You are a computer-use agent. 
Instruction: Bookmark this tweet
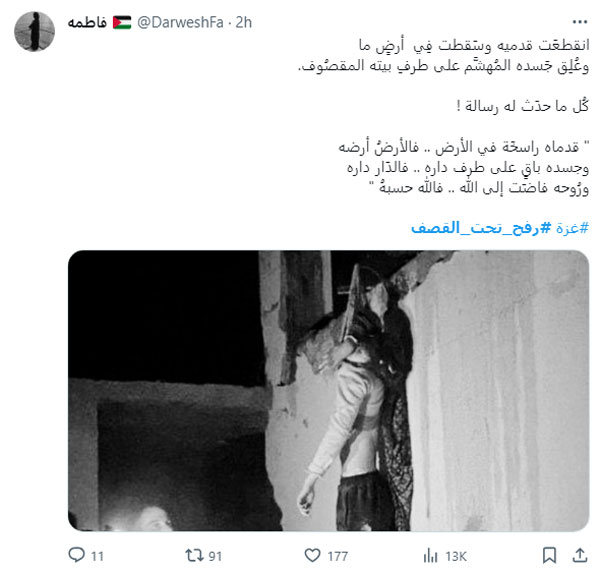pos(549,555)
